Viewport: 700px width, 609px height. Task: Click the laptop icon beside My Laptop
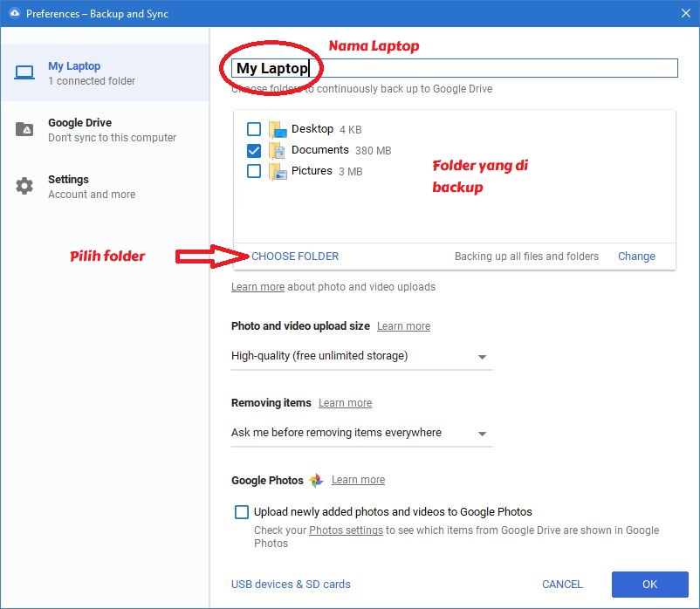pyautogui.click(x=24, y=72)
